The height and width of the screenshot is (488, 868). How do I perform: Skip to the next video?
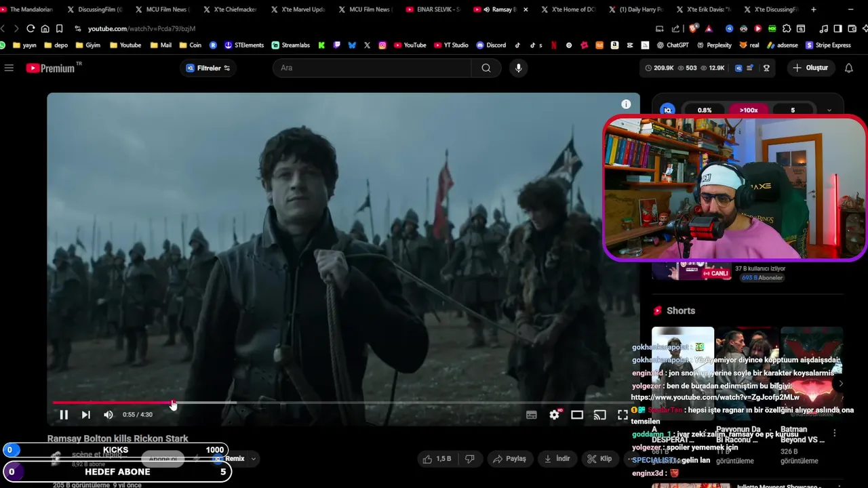click(x=86, y=415)
